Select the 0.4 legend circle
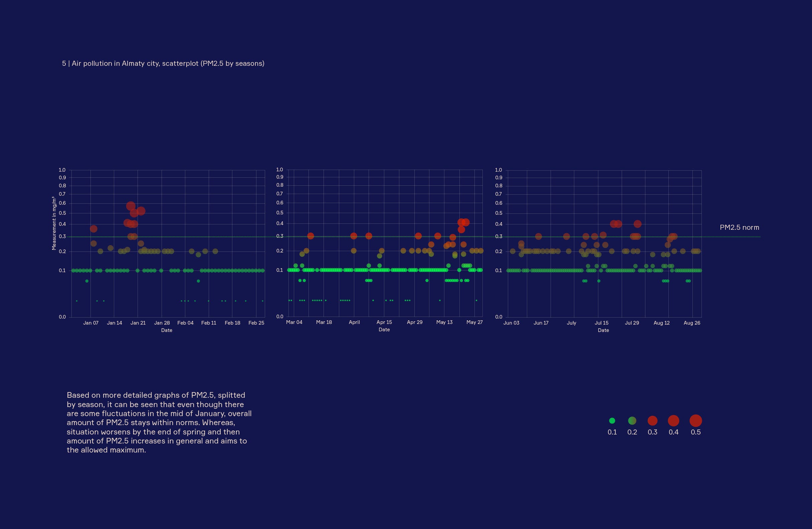812x529 pixels. pos(673,420)
